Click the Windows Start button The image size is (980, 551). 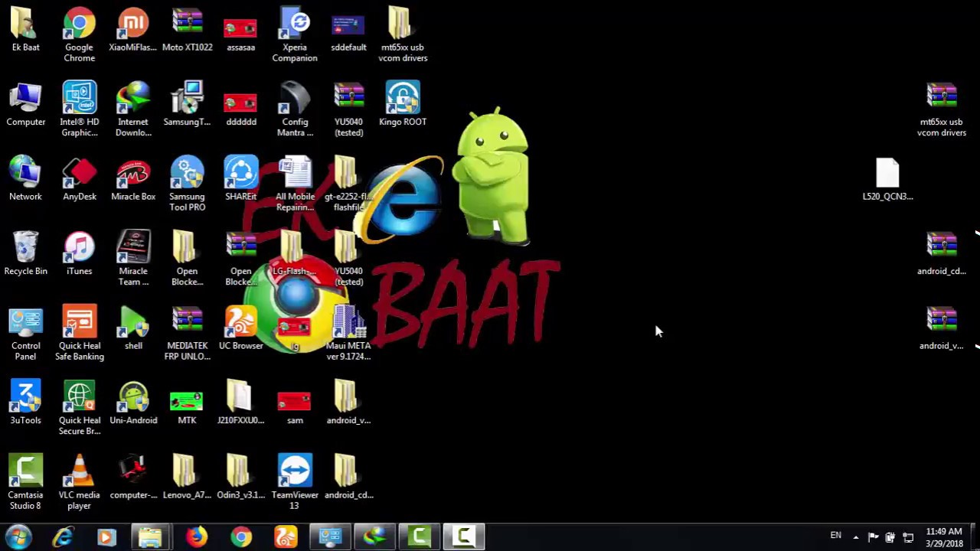pos(18,536)
